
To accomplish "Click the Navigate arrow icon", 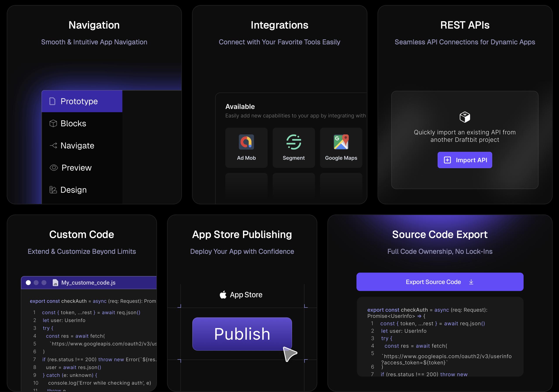I will (x=53, y=146).
